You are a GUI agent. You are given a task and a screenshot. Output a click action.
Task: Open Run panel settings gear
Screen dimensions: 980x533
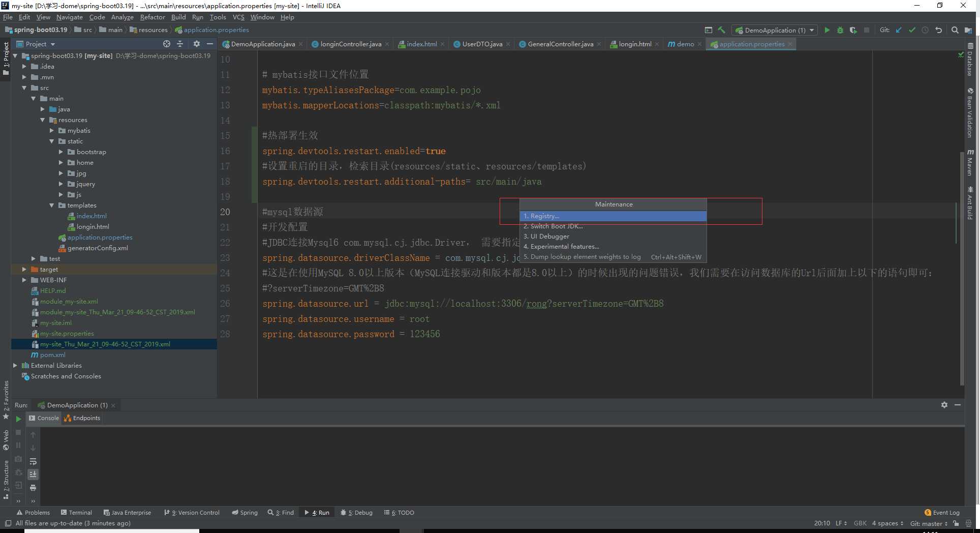944,405
